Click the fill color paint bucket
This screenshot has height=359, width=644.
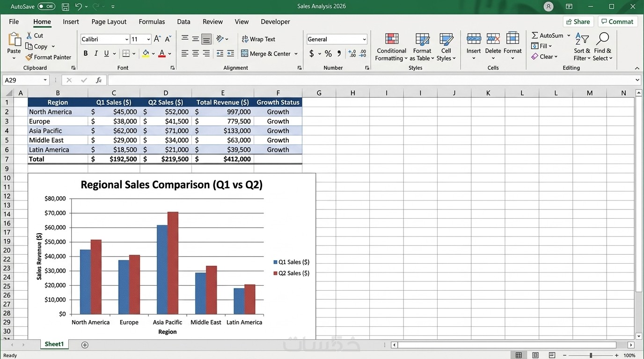(x=146, y=54)
